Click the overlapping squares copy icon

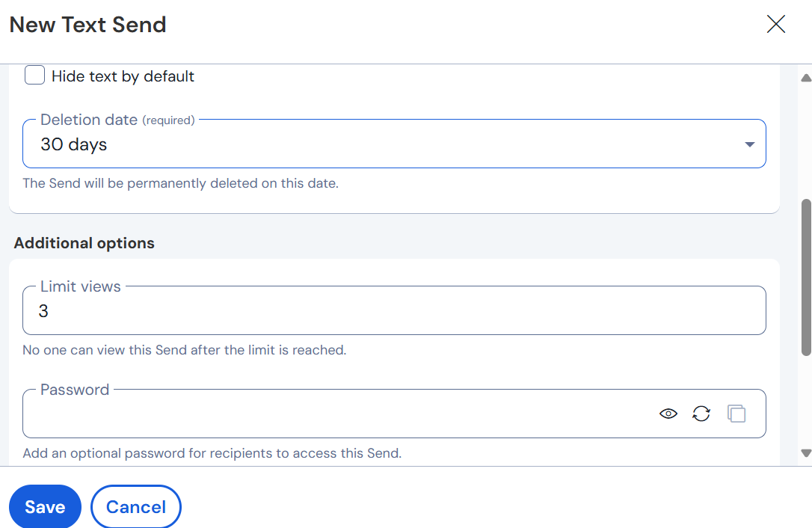(x=736, y=413)
